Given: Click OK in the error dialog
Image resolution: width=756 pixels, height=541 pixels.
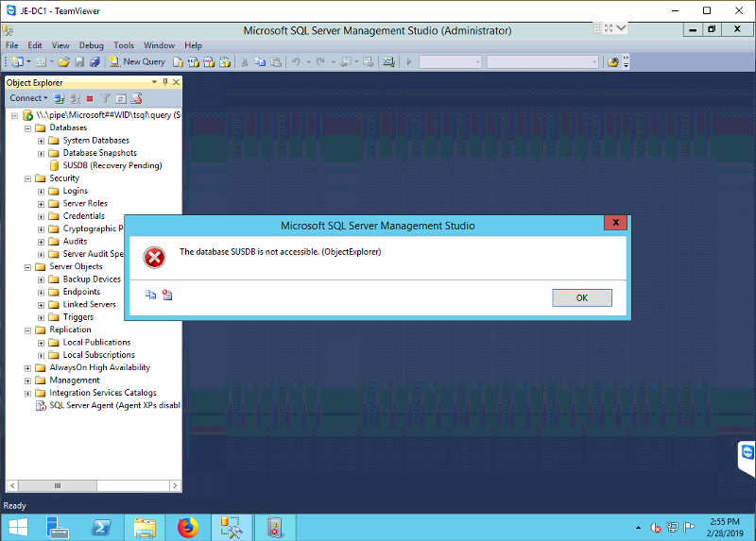Looking at the screenshot, I should click(582, 297).
